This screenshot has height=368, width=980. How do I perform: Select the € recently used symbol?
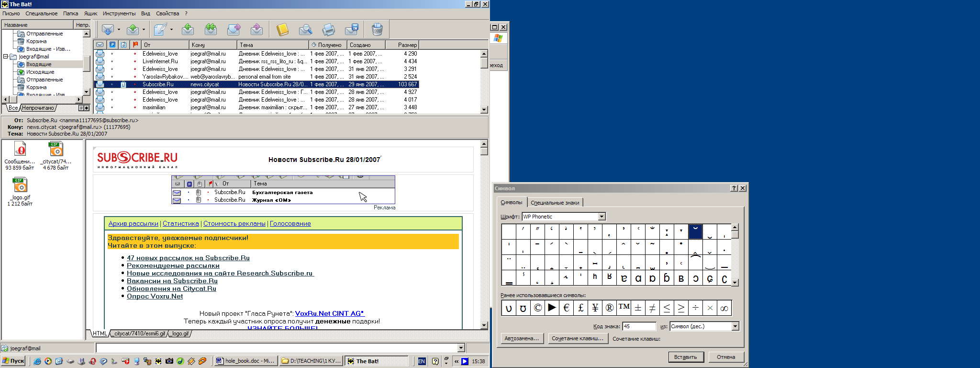(566, 308)
